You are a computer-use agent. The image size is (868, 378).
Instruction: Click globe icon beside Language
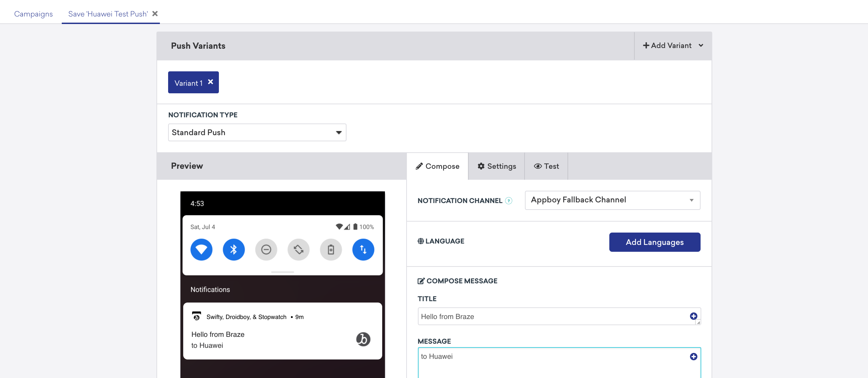(x=421, y=241)
